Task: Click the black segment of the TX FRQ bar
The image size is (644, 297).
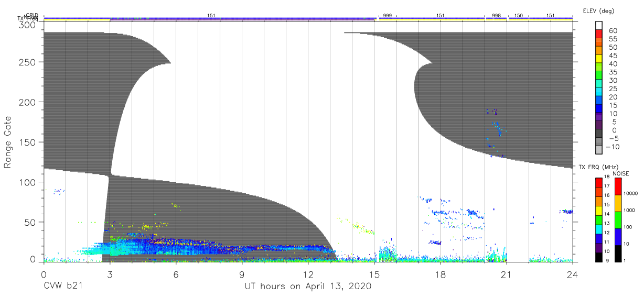Action: pos(599,257)
